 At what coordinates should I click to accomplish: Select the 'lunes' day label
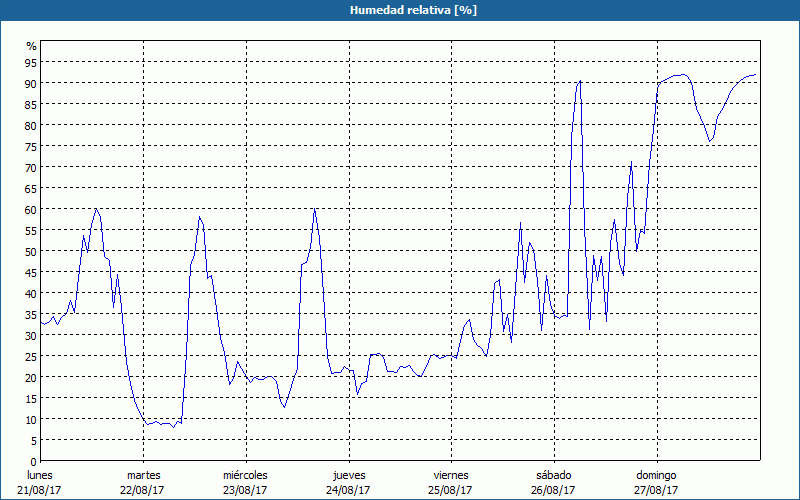click(40, 475)
